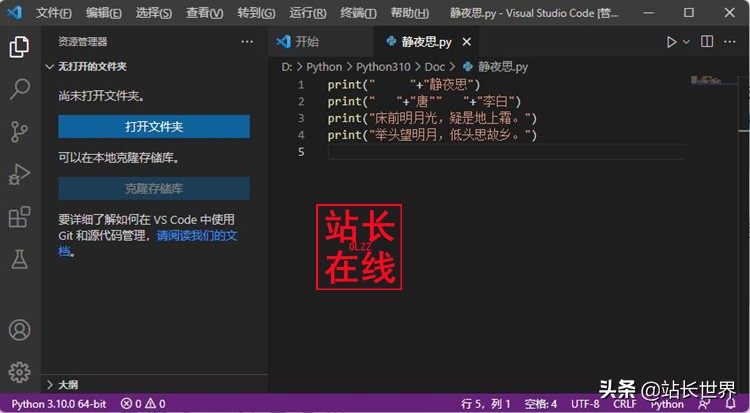
Task: Change indentation via 空格: 4
Action: pos(540,404)
